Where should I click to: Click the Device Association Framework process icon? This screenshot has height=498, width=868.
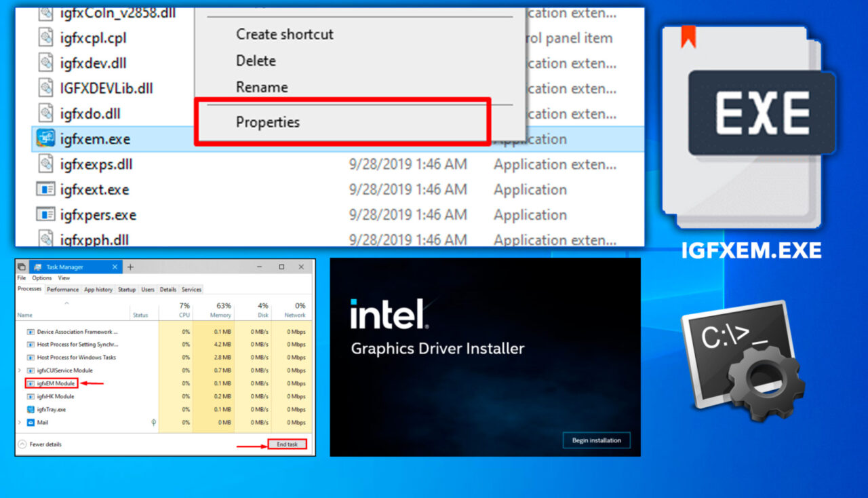tap(31, 332)
